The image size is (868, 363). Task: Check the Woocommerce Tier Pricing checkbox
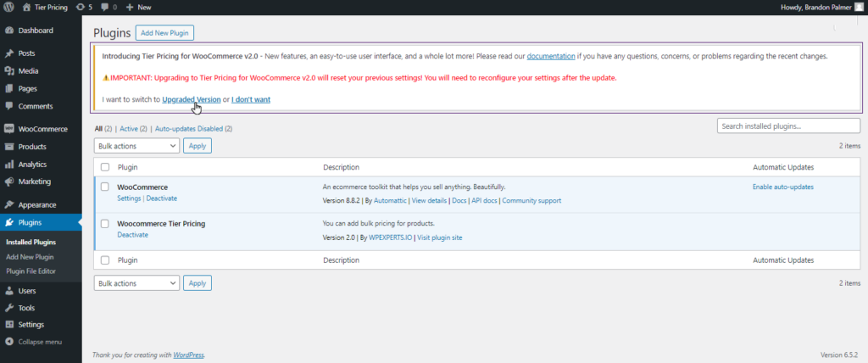105,224
